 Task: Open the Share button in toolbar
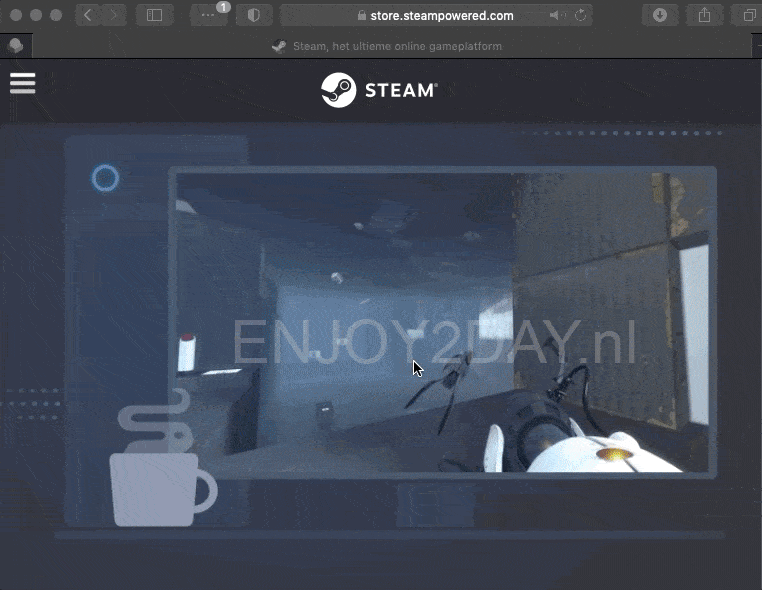[704, 15]
